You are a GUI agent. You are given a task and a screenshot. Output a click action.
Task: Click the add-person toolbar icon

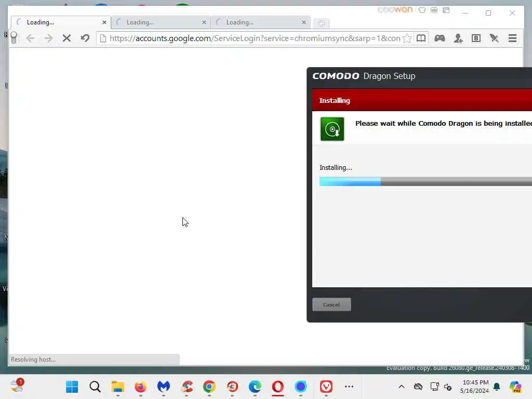[458, 38]
